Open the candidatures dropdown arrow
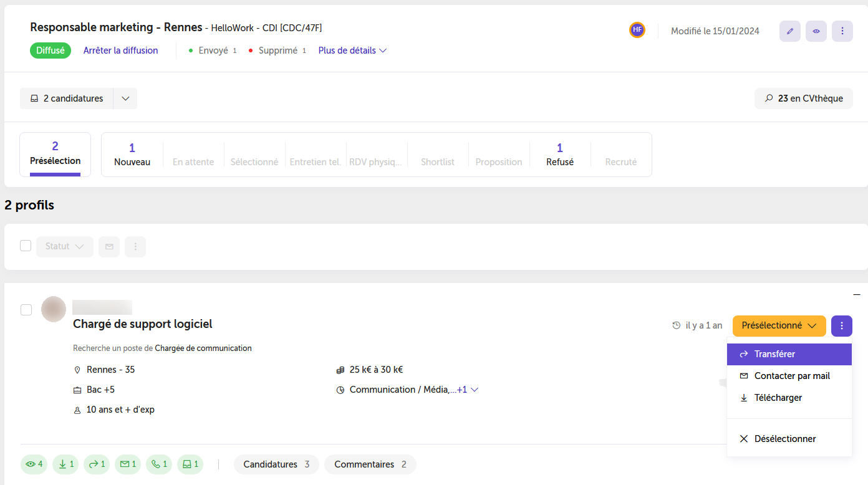The height and width of the screenshot is (485, 868). coord(125,98)
